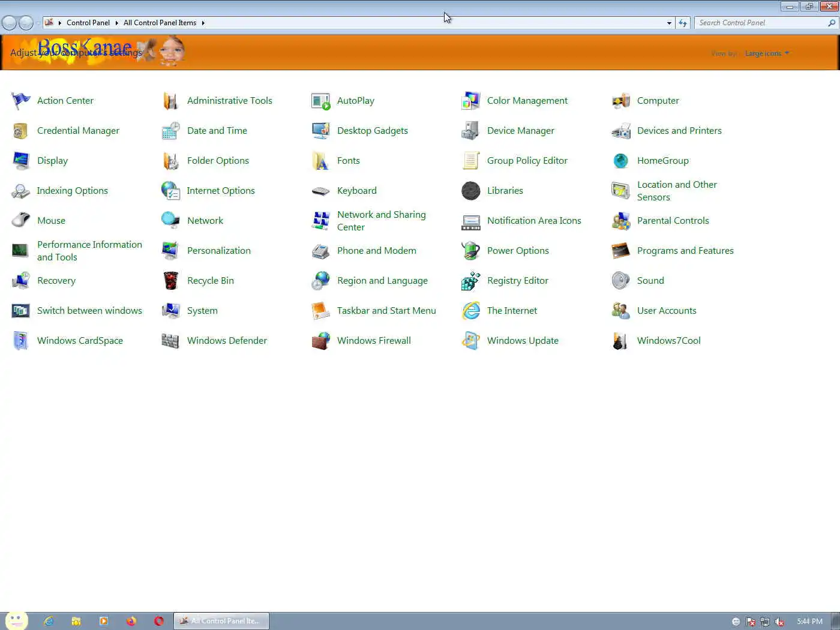Screen dimensions: 840x630
Task: Open the Recovery link
Action: (x=56, y=281)
